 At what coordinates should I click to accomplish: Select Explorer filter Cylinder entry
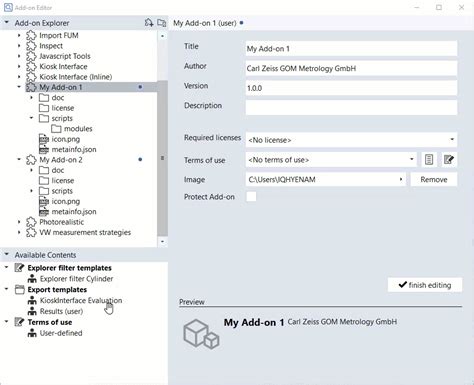coord(76,279)
